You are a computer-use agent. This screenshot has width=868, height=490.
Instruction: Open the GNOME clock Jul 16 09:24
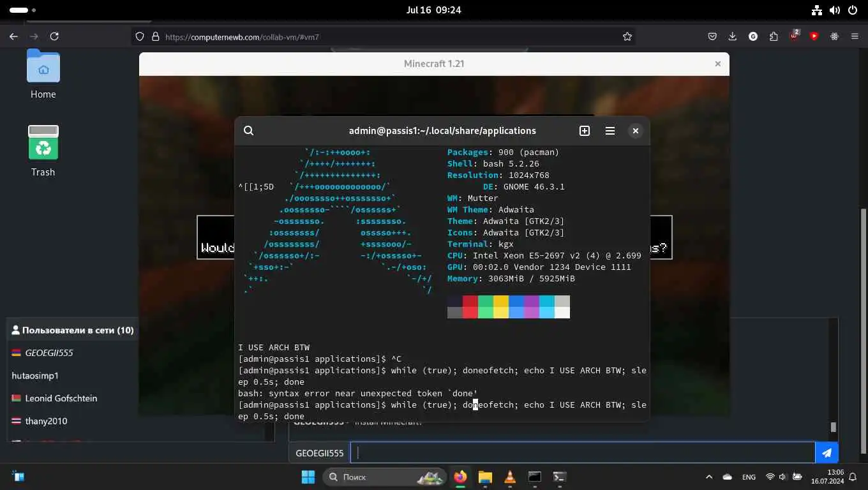pyautogui.click(x=433, y=10)
